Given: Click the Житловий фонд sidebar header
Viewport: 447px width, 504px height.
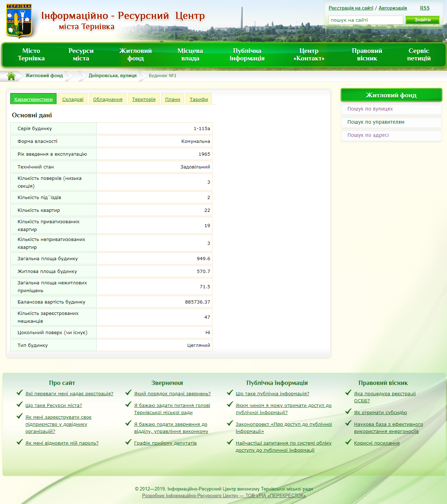Looking at the screenshot, I should coord(391,95).
